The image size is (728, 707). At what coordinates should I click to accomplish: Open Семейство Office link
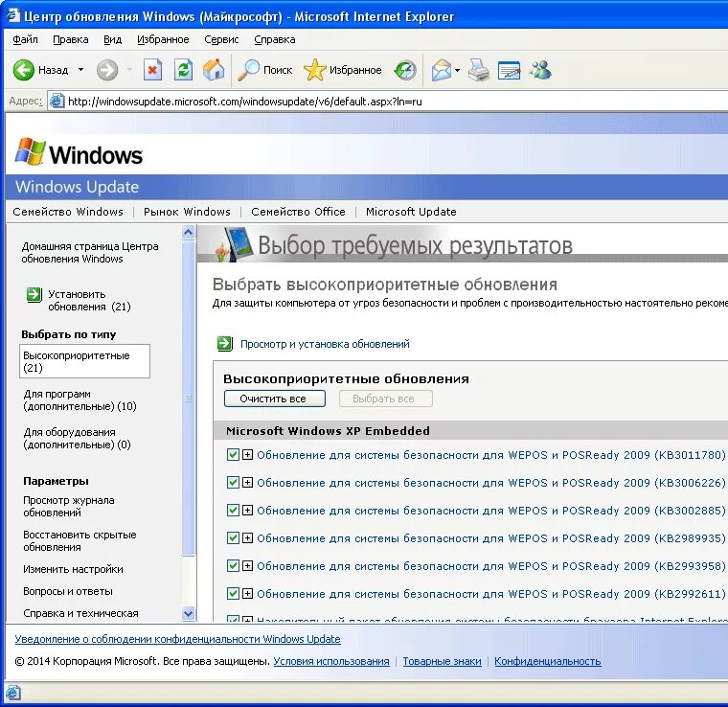click(x=298, y=212)
